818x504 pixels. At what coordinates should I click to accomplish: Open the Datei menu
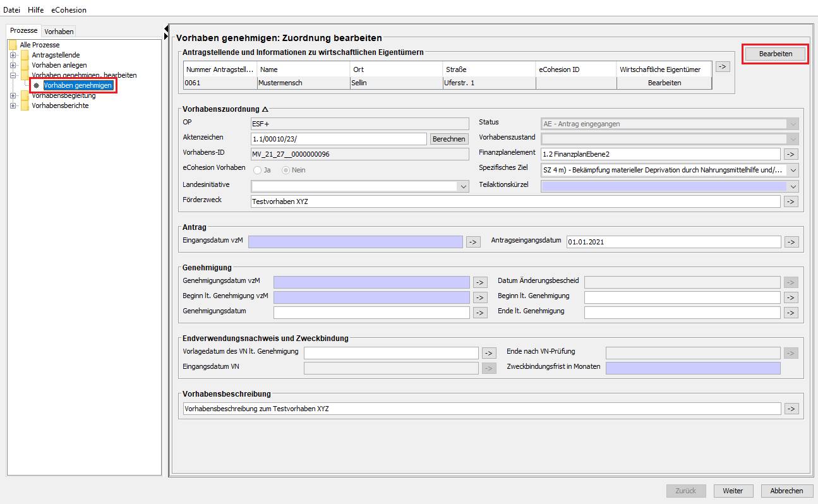pos(12,10)
